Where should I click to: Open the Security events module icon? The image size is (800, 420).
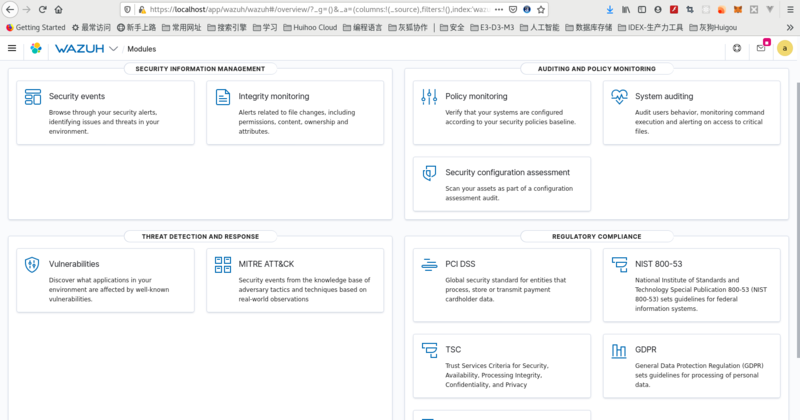[x=33, y=96]
